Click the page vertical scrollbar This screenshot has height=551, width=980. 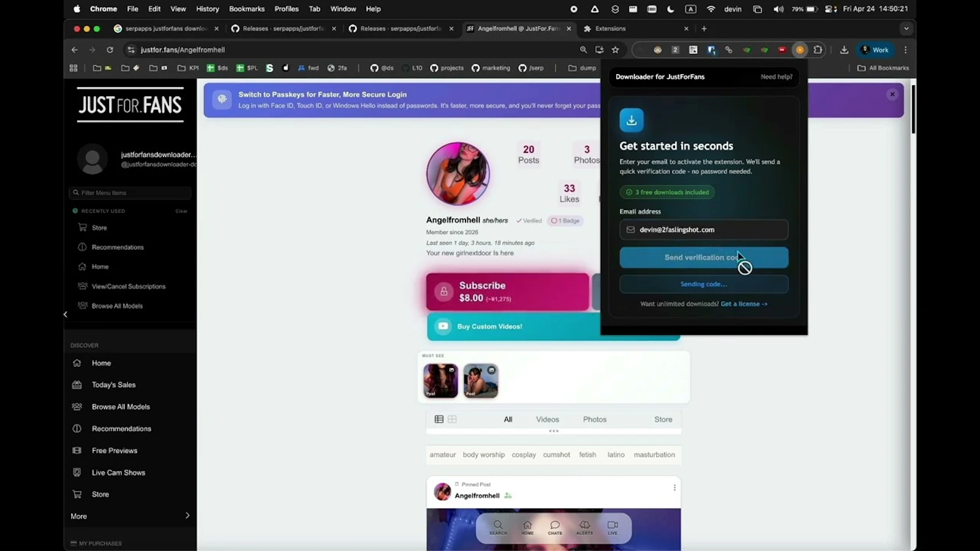[x=913, y=110]
